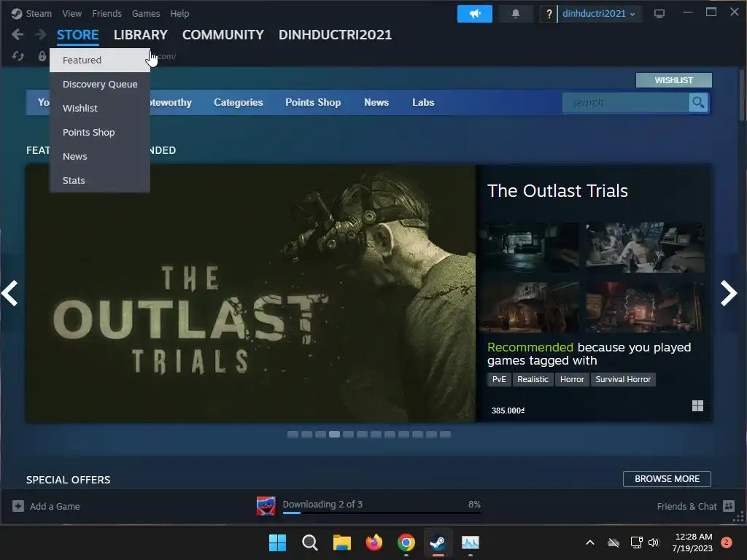Screen dimensions: 747x560
Task: Choose Stats in the Store dropdown
Action: [99, 180]
